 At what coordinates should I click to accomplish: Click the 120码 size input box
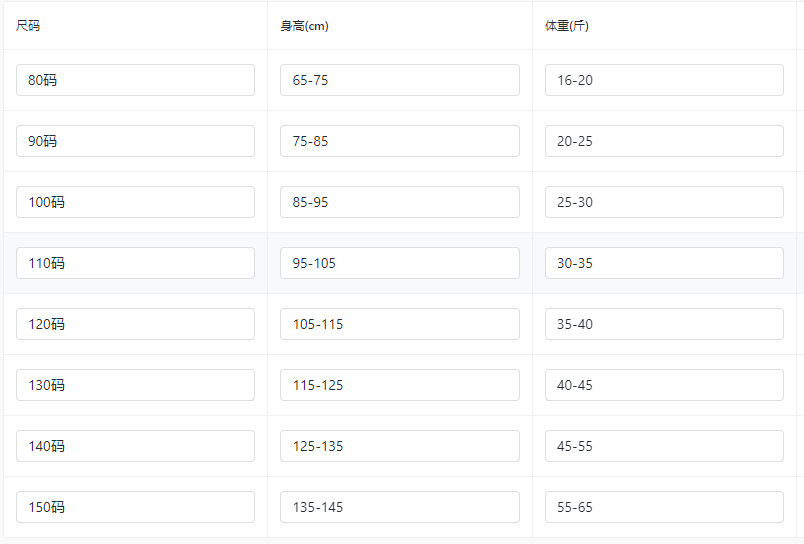point(135,324)
